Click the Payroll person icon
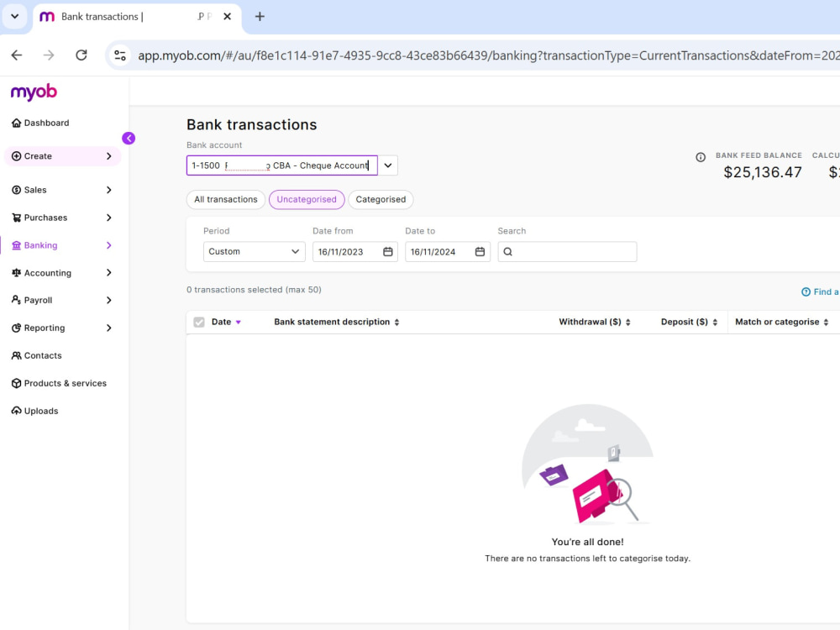This screenshot has height=630, width=840. pyautogui.click(x=17, y=300)
